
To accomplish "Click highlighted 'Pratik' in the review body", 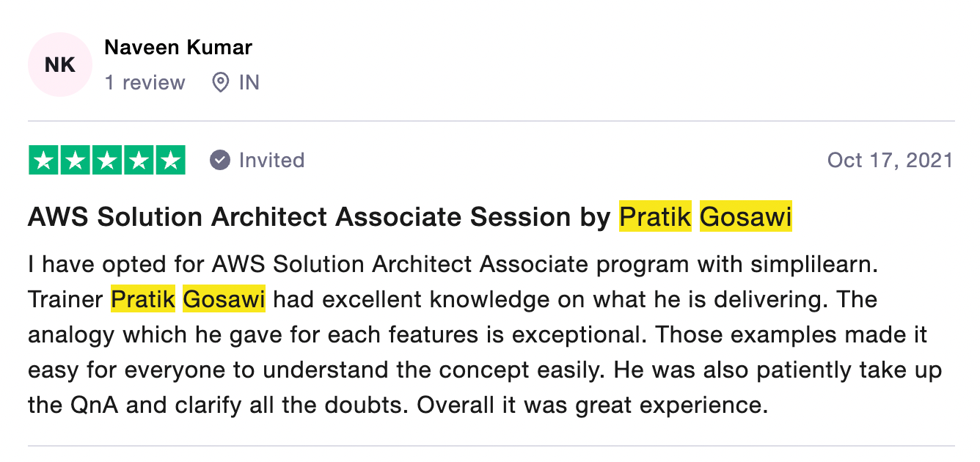I will pyautogui.click(x=143, y=300).
